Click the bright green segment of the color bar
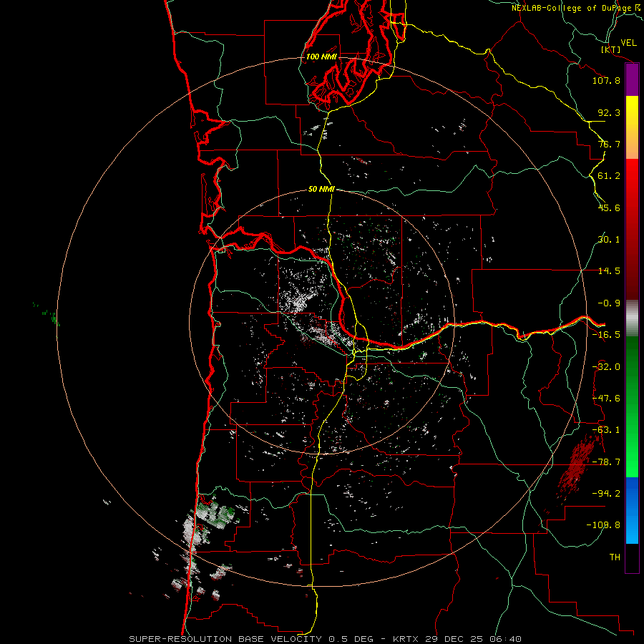Viewport: 644px width, 644px height. (x=632, y=406)
